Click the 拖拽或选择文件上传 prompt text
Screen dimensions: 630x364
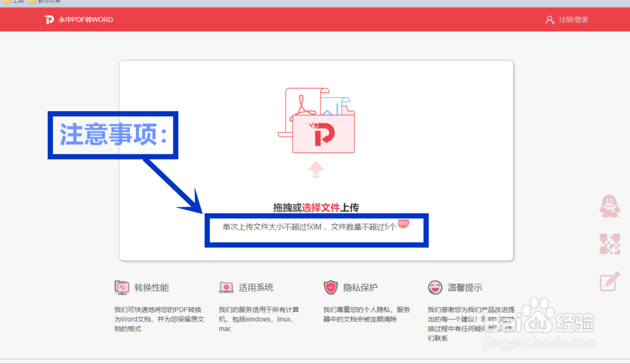[317, 207]
